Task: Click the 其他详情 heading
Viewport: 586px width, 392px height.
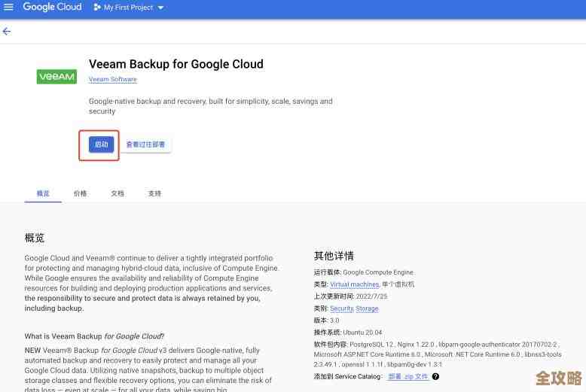Action: point(334,256)
